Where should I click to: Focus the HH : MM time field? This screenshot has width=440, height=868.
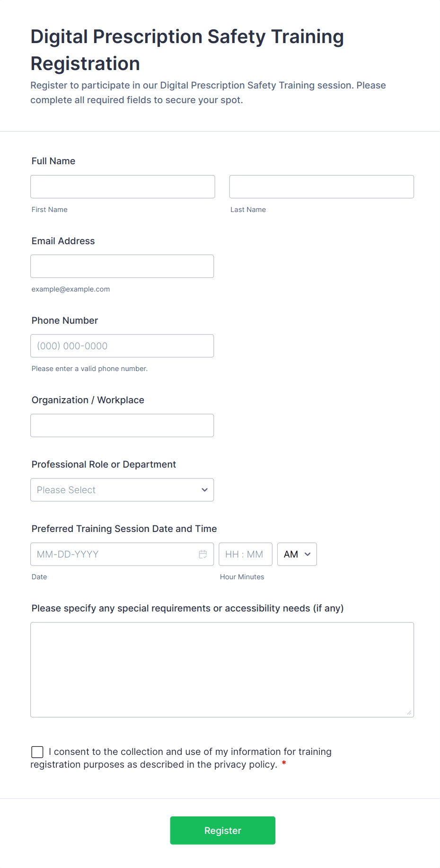(x=245, y=554)
